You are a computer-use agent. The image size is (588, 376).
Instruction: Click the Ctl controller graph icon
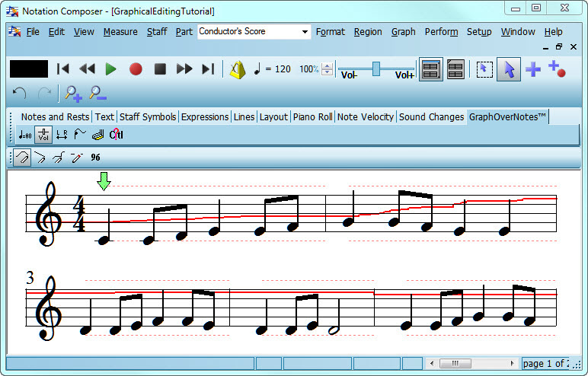(116, 135)
